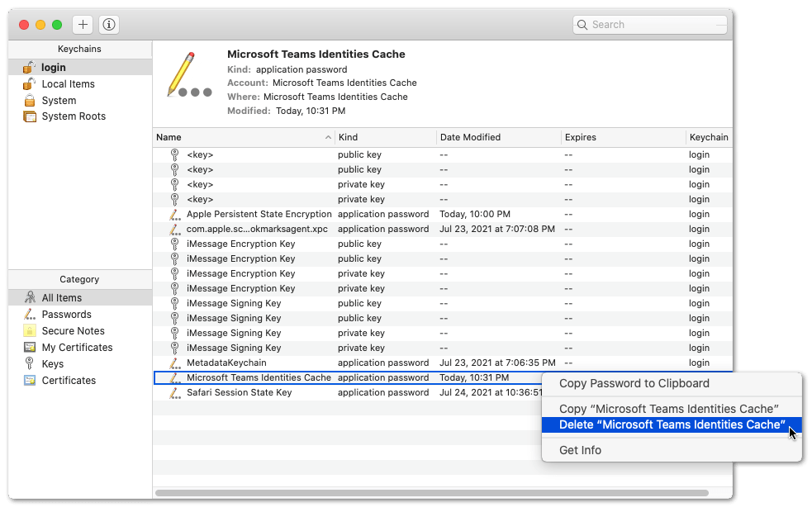Show All Items category
Viewport: 812px width, 512px height.
(80, 297)
